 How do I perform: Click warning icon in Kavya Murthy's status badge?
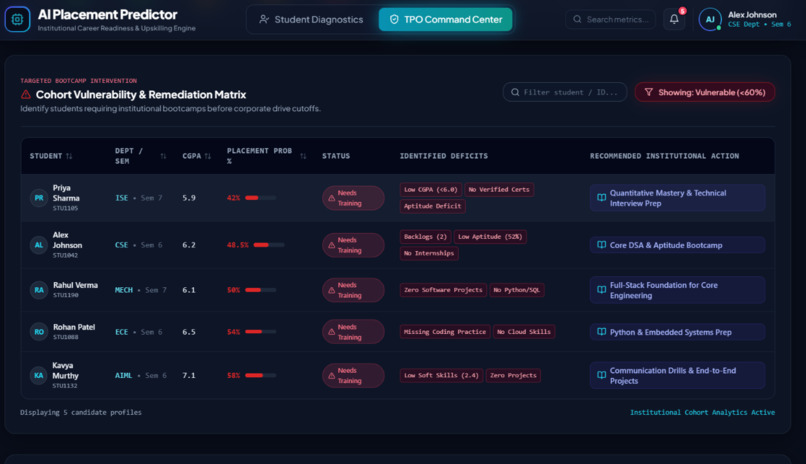(x=332, y=376)
